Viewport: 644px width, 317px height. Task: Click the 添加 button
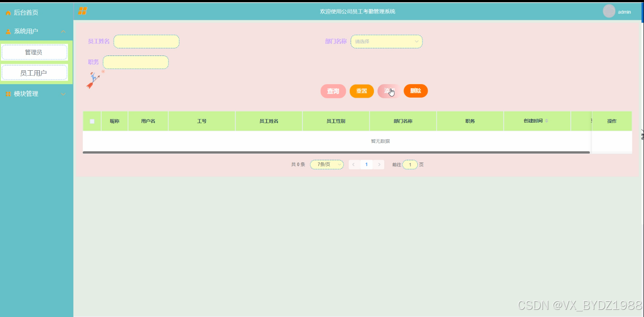(x=389, y=91)
